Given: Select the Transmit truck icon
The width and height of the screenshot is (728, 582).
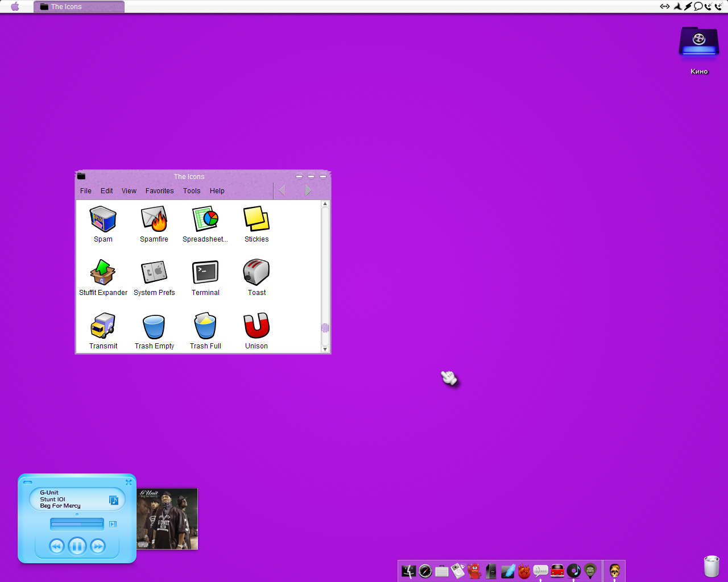Looking at the screenshot, I should [103, 326].
